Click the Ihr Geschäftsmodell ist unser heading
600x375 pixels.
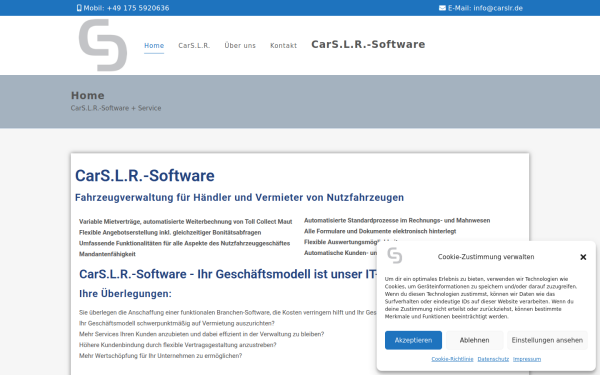click(228, 274)
